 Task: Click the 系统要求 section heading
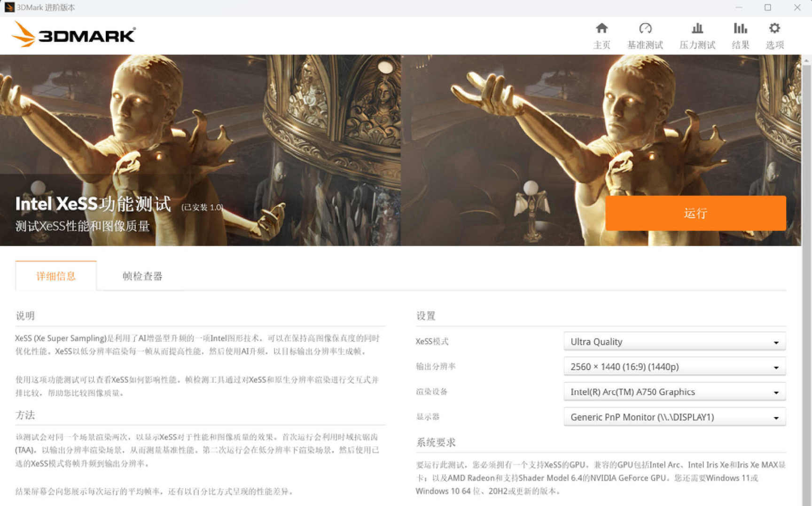(x=436, y=443)
